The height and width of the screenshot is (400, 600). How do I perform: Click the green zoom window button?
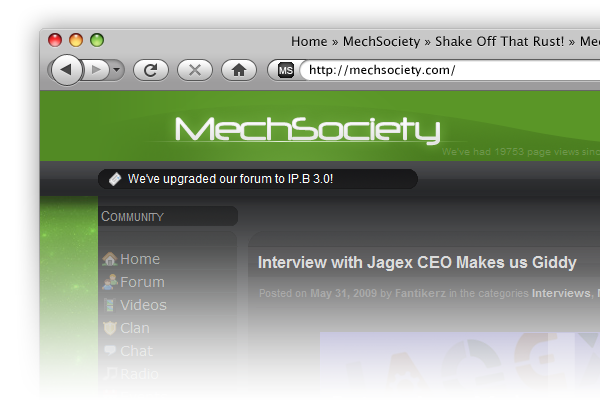click(97, 40)
